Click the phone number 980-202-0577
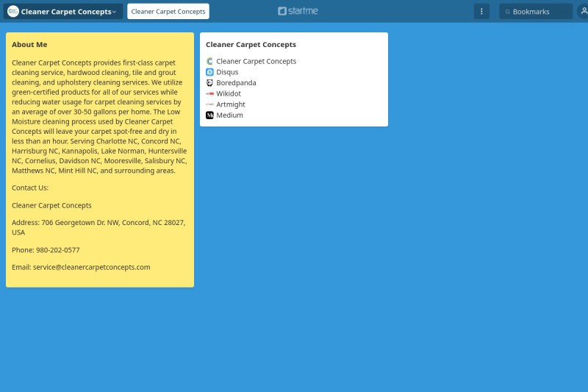This screenshot has width=588, height=392. [58, 250]
